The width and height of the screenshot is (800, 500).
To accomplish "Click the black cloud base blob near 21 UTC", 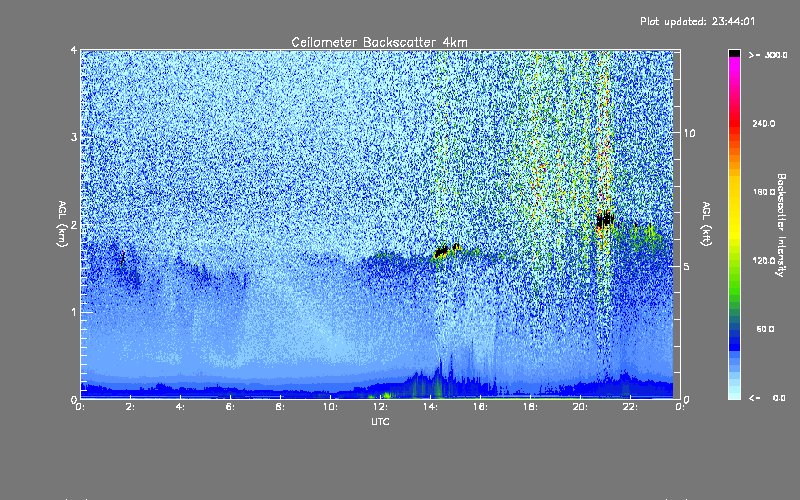I will 605,220.
